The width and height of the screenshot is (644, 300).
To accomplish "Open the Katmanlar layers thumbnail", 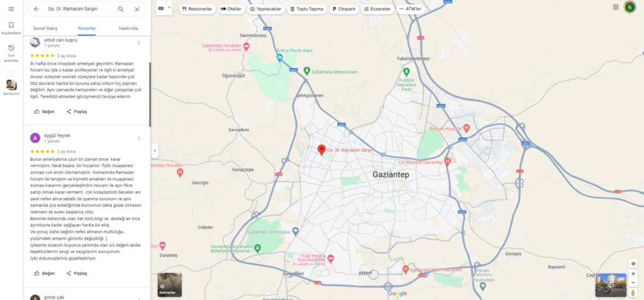I will point(170,285).
